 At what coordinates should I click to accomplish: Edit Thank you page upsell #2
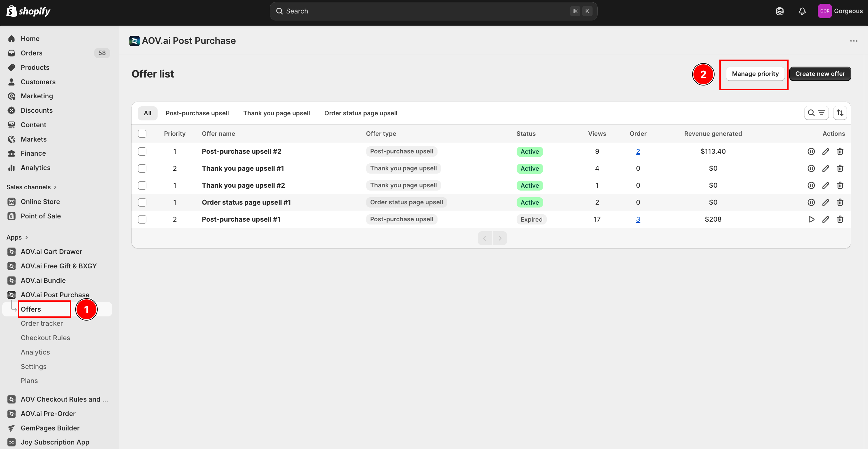[x=825, y=185]
